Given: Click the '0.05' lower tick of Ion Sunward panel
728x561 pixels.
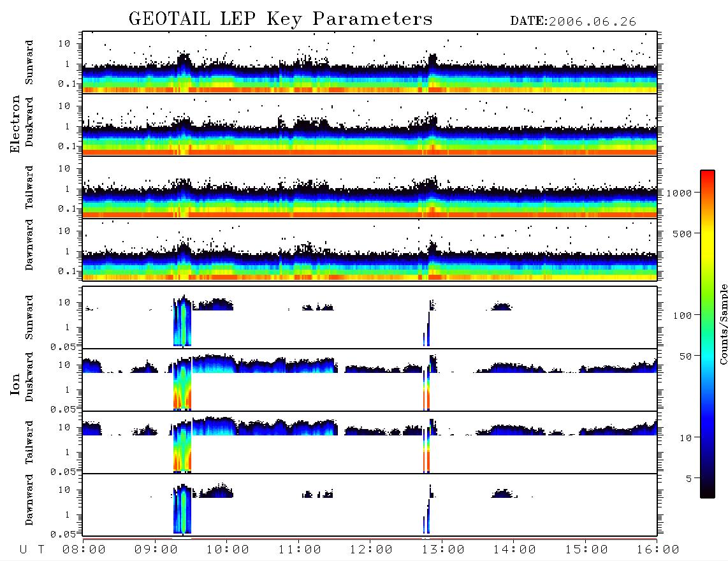Looking at the screenshot, I should pos(63,347).
